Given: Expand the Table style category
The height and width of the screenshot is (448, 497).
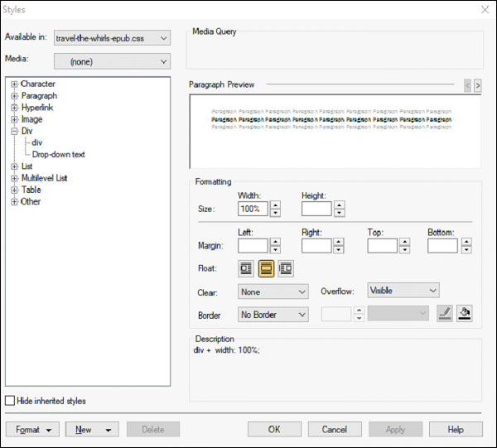Looking at the screenshot, I should tap(15, 190).
